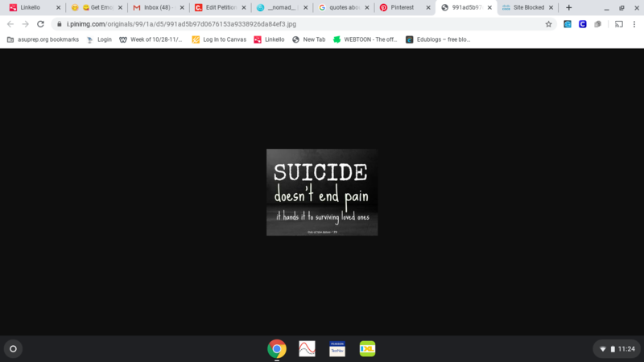Click the suicide quote image
This screenshot has width=644, height=362.
[x=321, y=192]
